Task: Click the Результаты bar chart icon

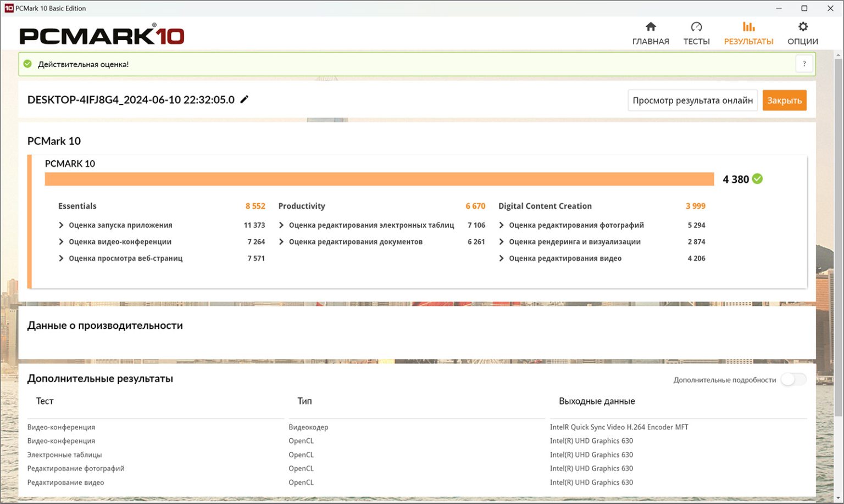Action: coord(748,27)
